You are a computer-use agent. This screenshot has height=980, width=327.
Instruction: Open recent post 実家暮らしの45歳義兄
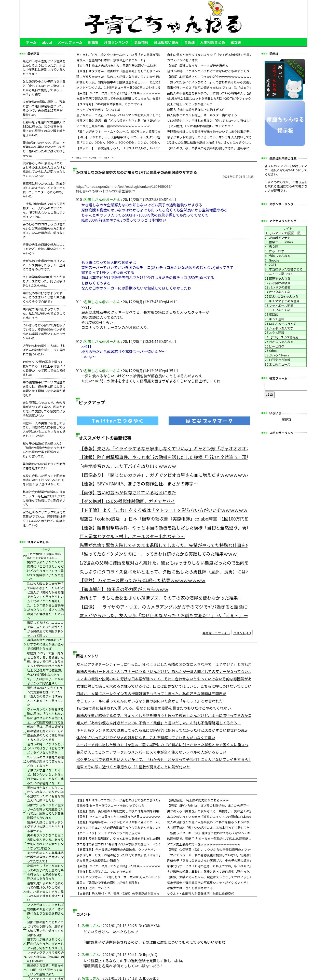[44, 170]
